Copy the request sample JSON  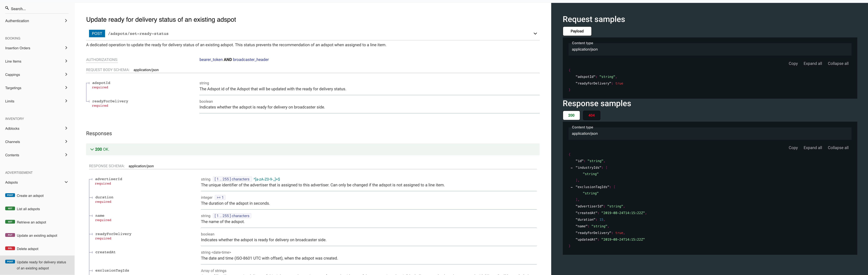pos(793,64)
